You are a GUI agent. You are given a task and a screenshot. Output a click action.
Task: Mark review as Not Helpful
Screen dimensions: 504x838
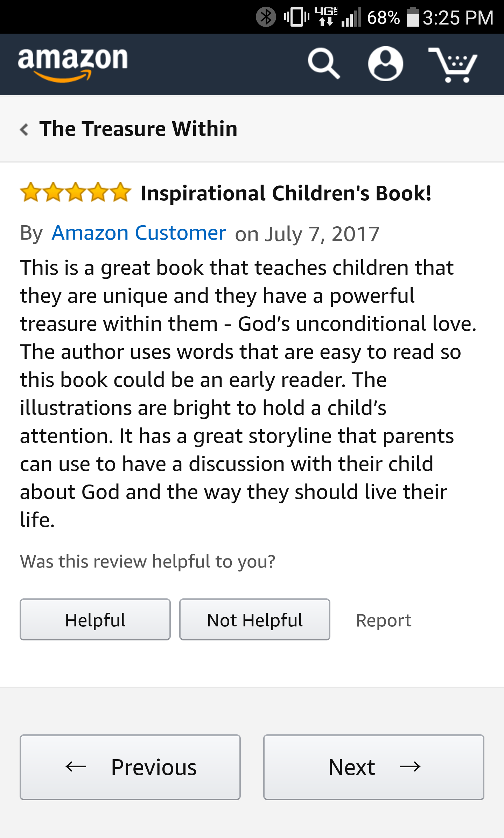pos(254,619)
